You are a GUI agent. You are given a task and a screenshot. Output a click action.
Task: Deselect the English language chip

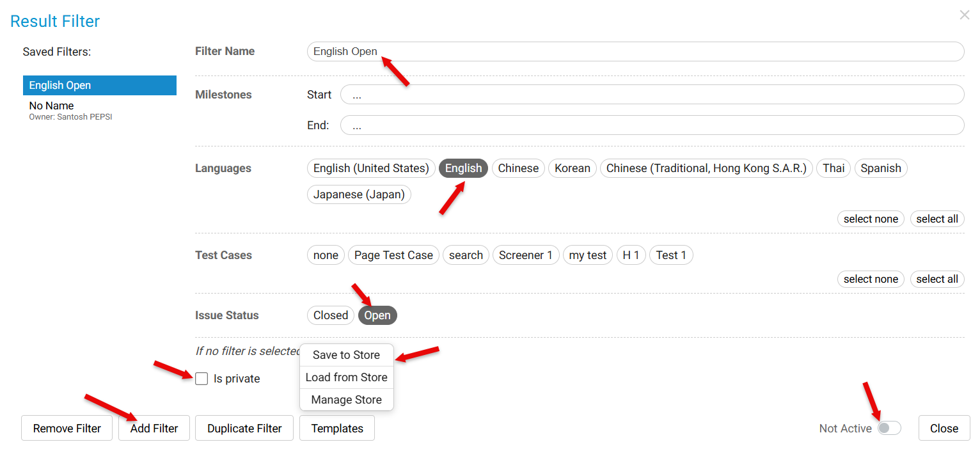463,168
